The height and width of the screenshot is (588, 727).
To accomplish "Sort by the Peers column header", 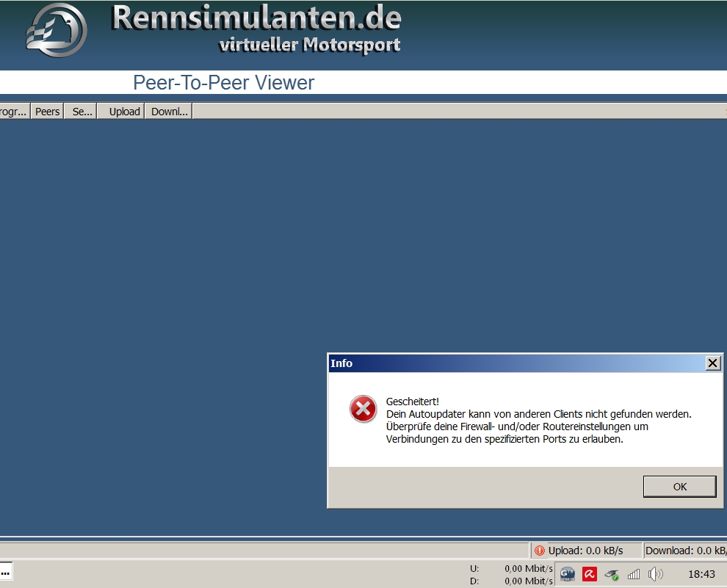I will (x=47, y=112).
